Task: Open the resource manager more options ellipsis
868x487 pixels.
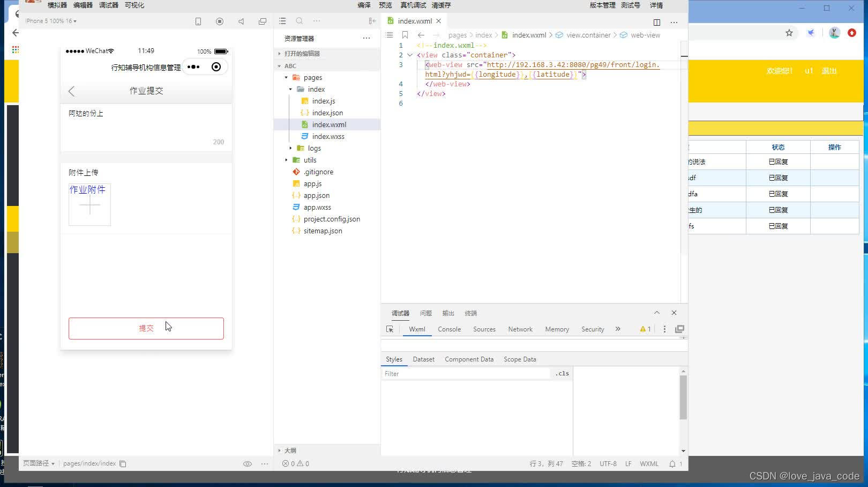Action: (366, 38)
